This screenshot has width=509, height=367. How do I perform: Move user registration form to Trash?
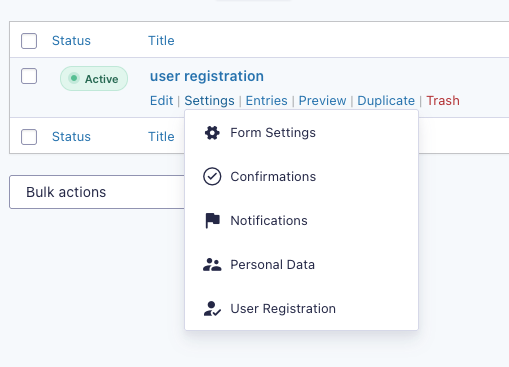click(x=443, y=101)
